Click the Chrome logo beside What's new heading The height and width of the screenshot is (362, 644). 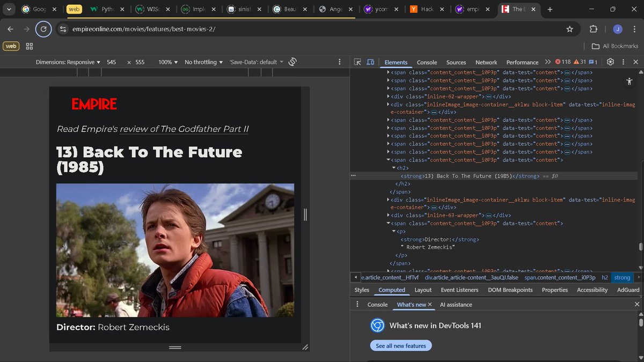pyautogui.click(x=377, y=326)
